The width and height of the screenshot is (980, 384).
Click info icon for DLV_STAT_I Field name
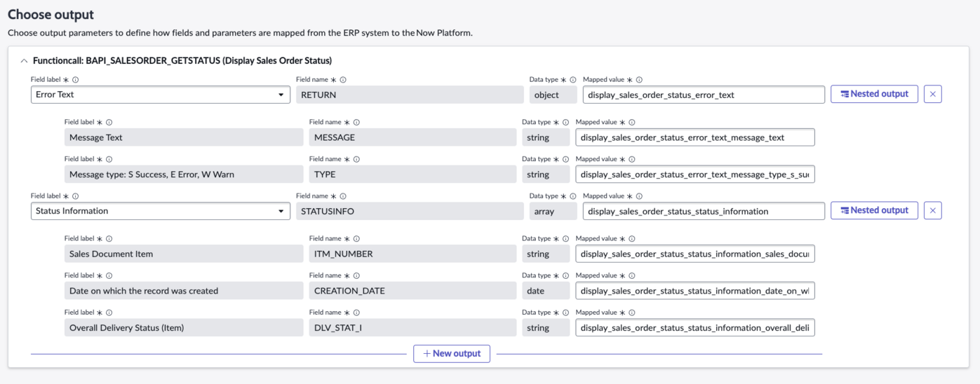click(356, 313)
